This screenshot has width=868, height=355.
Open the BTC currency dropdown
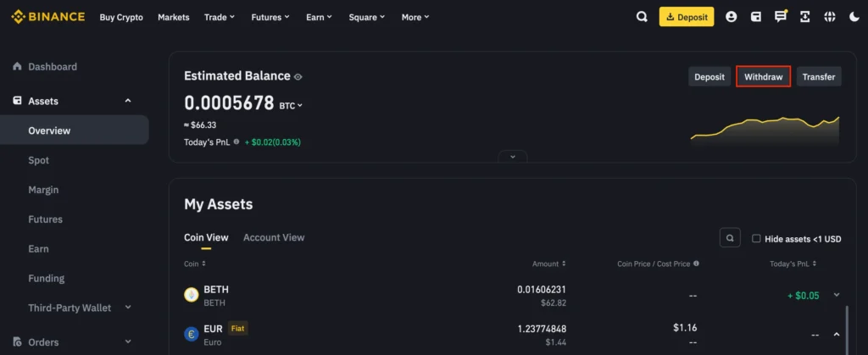tap(291, 106)
